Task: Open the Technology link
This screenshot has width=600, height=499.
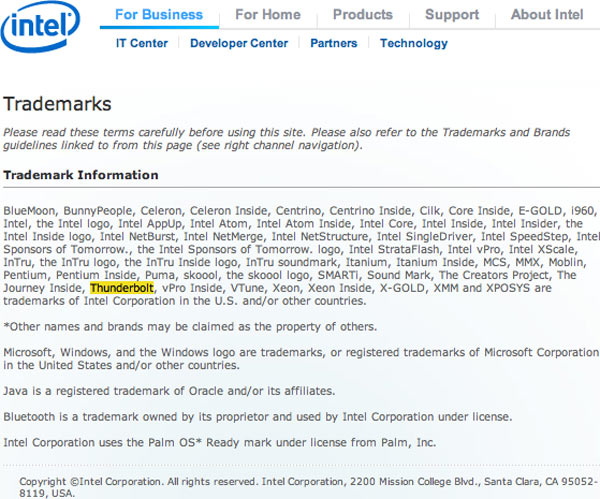Action: [413, 44]
